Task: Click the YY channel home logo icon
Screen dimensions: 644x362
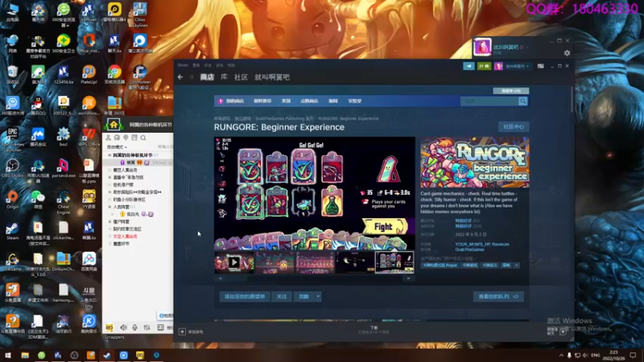Action: (x=114, y=125)
